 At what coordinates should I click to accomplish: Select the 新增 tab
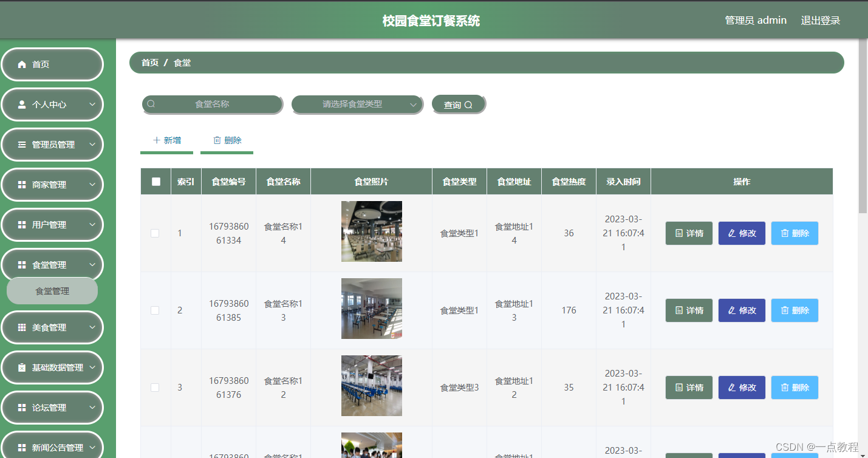tap(166, 140)
